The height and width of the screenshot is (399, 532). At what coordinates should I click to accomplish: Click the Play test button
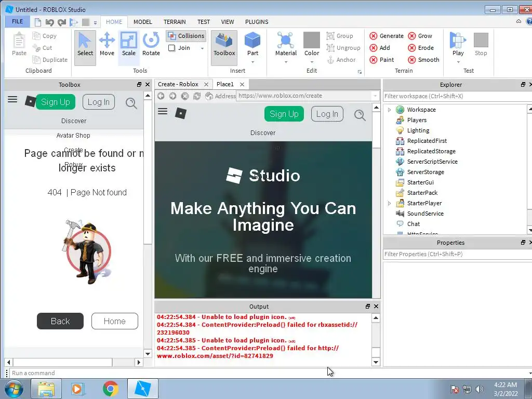458,44
